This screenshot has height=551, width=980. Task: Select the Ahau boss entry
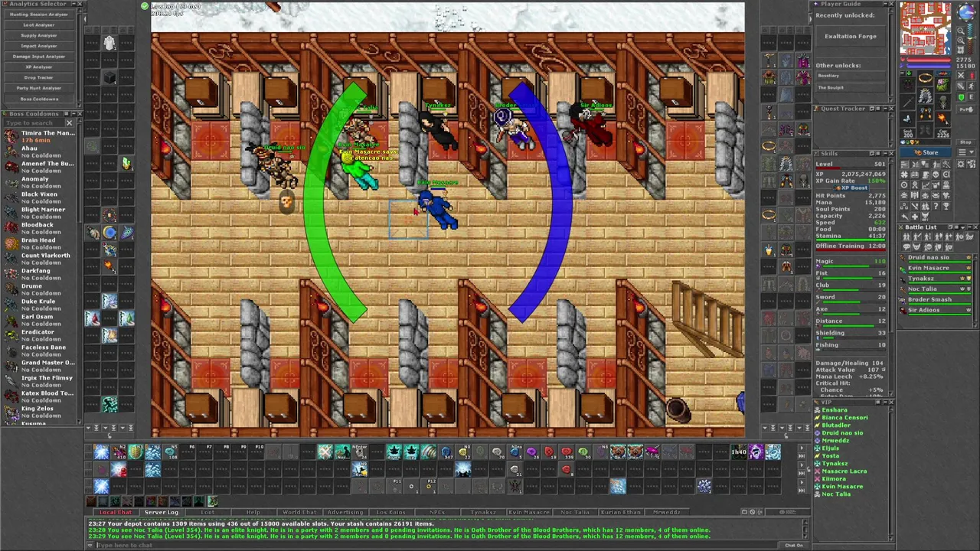39,152
